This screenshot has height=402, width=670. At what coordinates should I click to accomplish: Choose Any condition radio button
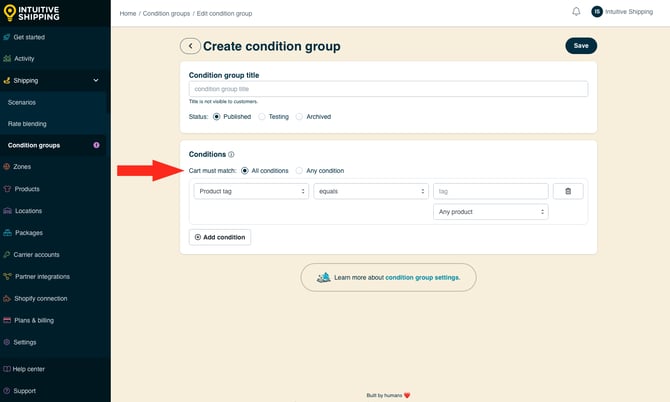299,170
